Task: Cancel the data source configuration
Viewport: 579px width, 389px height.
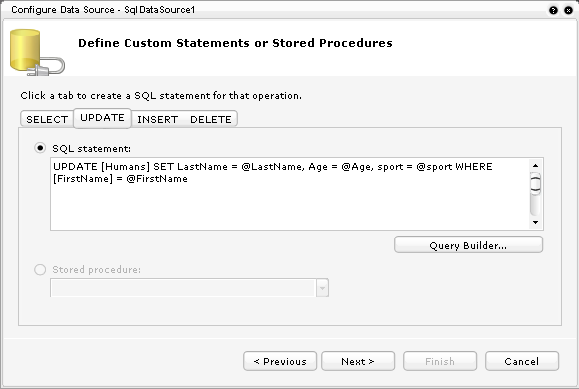Action: coord(522,361)
